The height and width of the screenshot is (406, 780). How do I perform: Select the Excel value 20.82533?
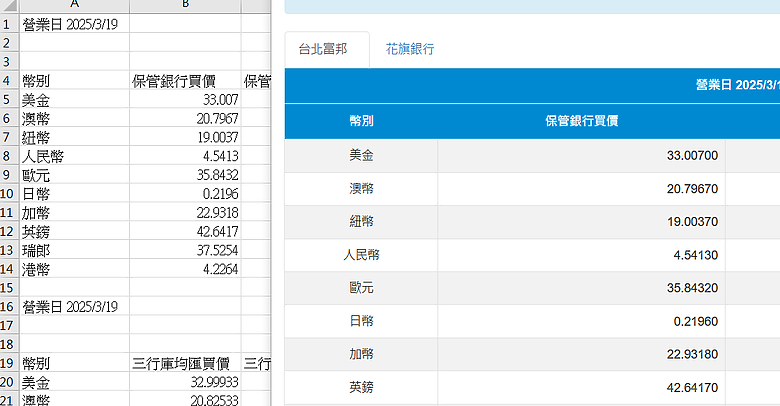click(x=185, y=400)
